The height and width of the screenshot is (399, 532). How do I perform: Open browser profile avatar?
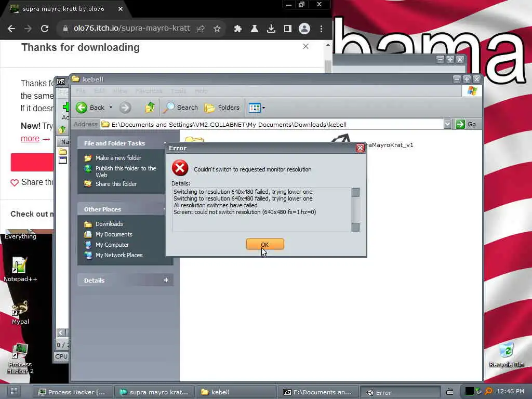(x=304, y=29)
